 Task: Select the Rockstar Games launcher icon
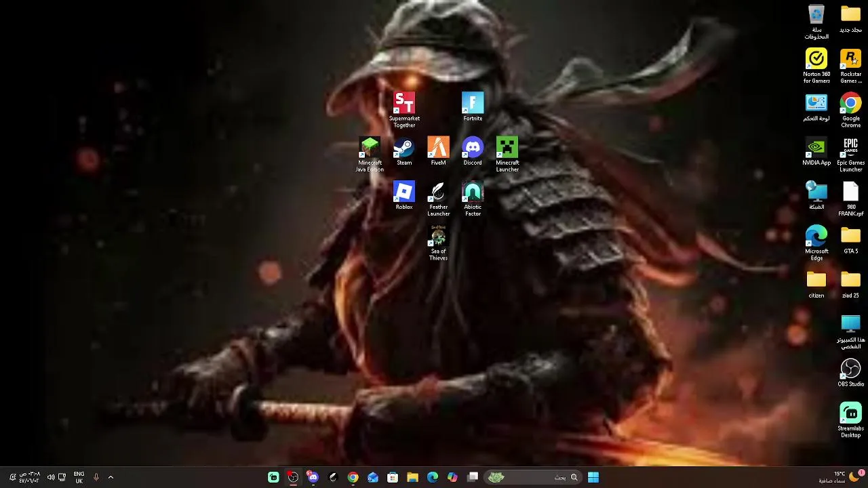850,66
